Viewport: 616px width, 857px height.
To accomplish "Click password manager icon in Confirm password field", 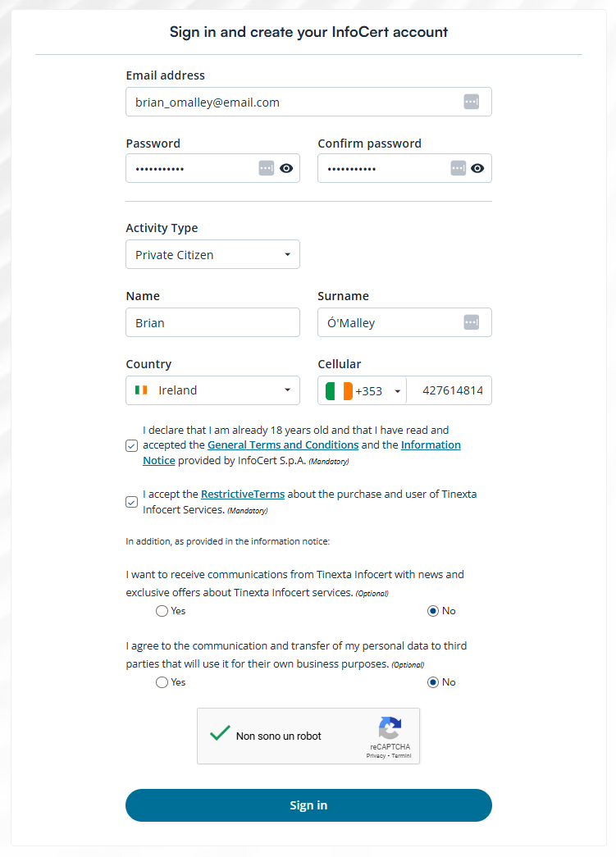I will pyautogui.click(x=459, y=168).
